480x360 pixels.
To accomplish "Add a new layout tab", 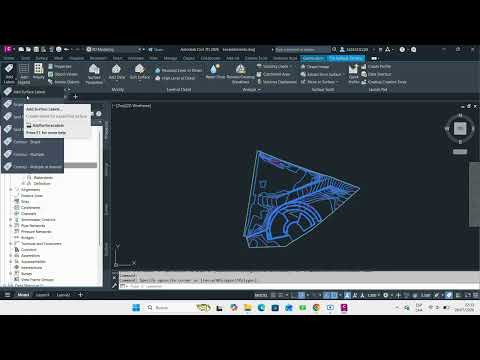I will pos(80,295).
